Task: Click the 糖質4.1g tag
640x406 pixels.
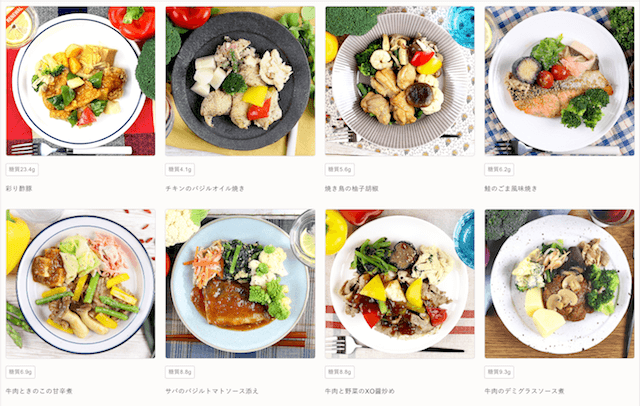Action: coord(180,169)
